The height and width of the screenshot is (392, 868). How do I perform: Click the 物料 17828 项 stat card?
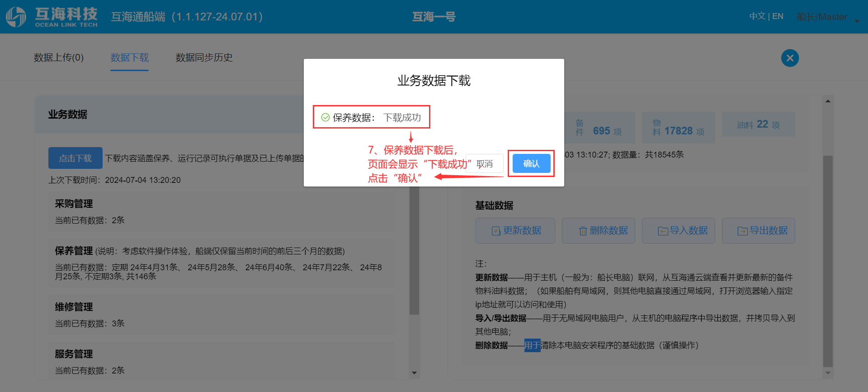(x=679, y=128)
